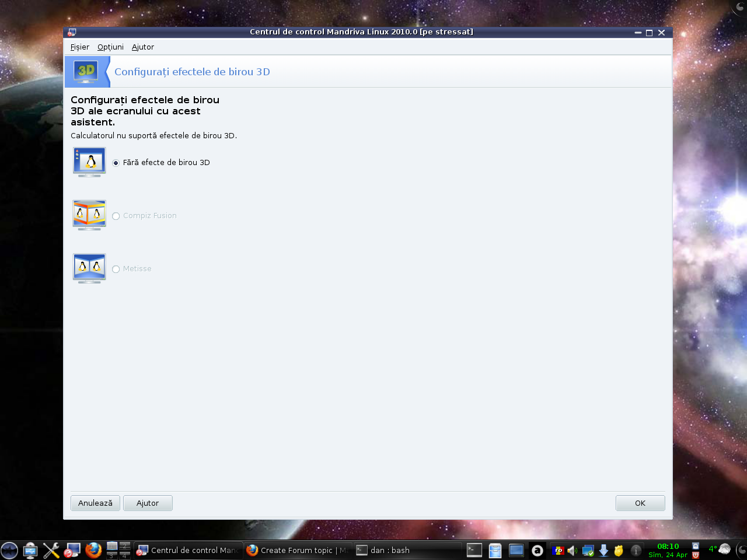The width and height of the screenshot is (747, 560).
Task: Open the Fișier menu
Action: coord(80,47)
